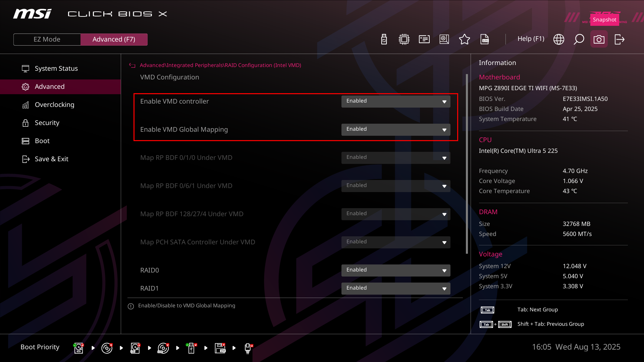Click the Advanced\Integrated Peripherals breadcrumb path
Screen dimensions: 644x362
coord(220,65)
